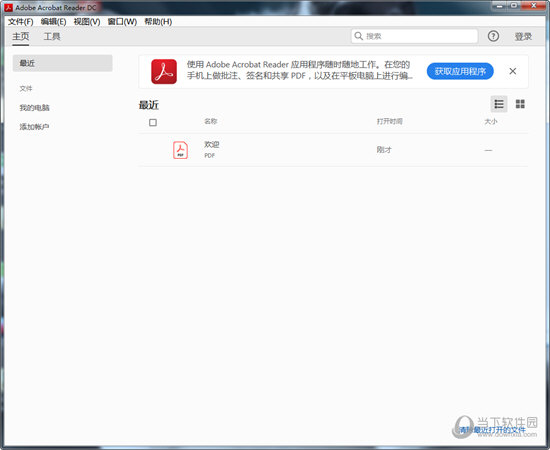
Task: Sort by the 打开时间 column header
Action: [389, 121]
